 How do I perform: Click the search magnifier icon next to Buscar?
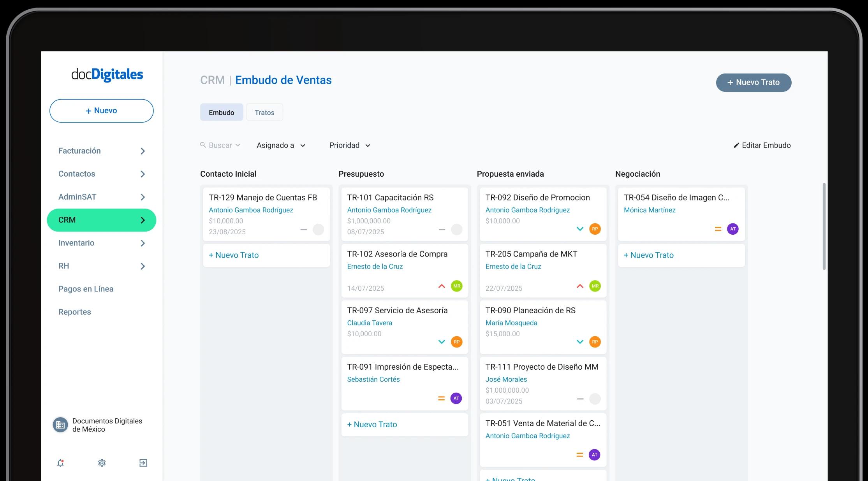tap(203, 145)
